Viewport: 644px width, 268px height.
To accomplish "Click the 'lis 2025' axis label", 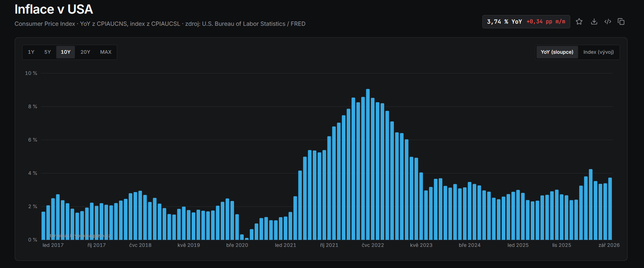I will click(x=562, y=245).
